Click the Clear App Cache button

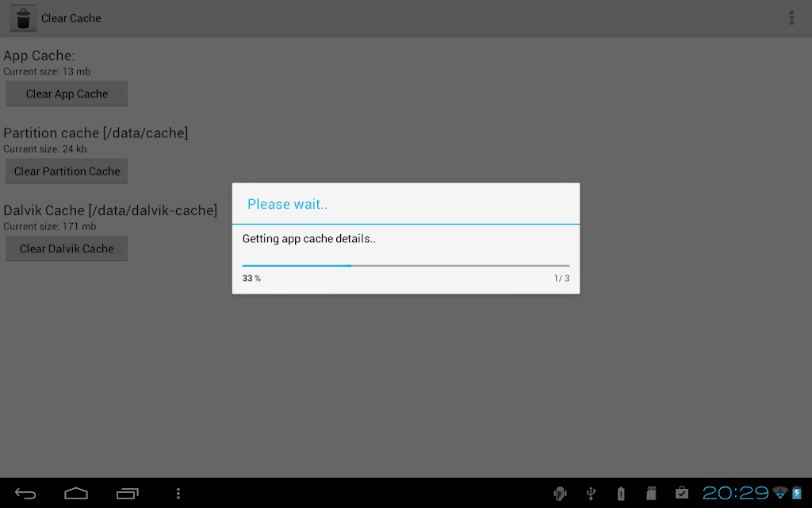click(x=67, y=94)
